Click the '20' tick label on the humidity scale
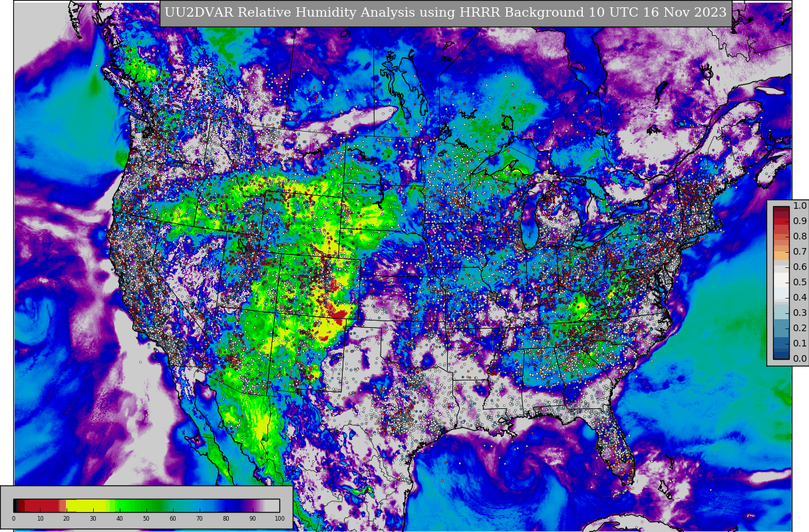 pos(67,519)
